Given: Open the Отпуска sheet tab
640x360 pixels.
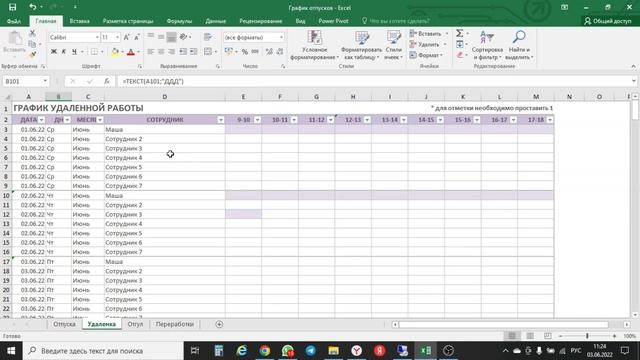Looking at the screenshot, I should click(64, 324).
